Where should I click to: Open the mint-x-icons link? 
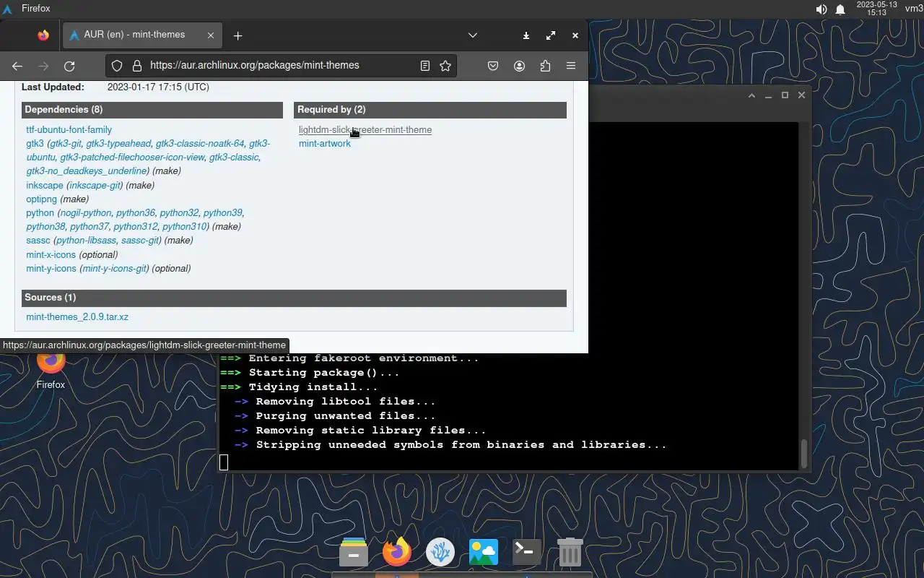51,255
